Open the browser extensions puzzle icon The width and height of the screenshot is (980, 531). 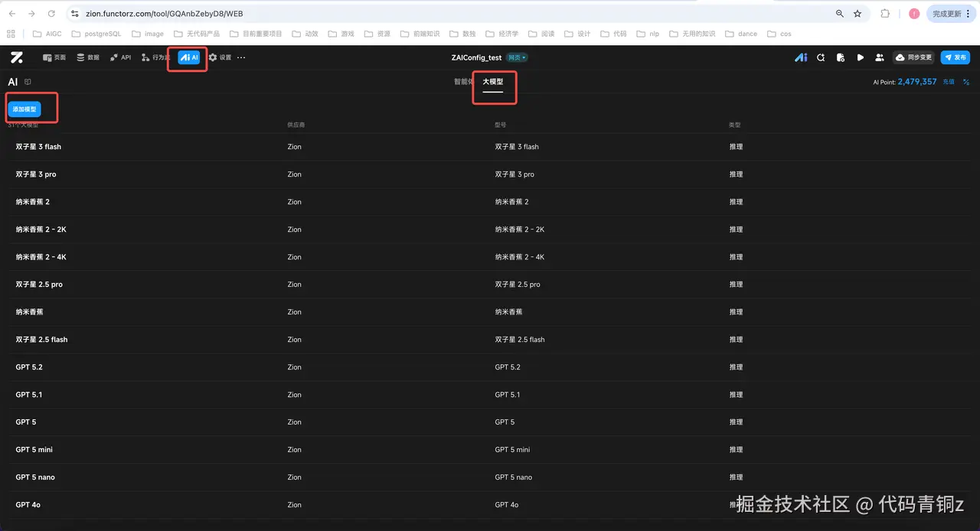click(x=885, y=14)
